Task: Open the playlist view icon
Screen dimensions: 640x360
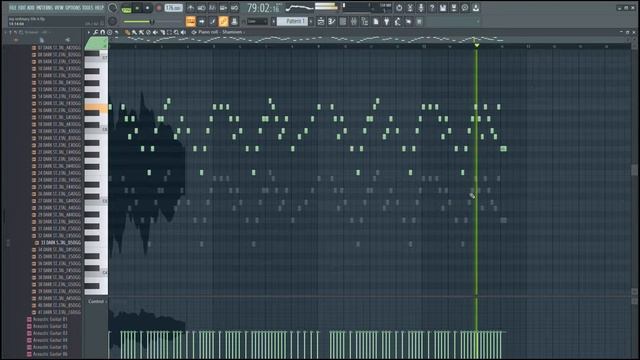Action: click(x=321, y=21)
